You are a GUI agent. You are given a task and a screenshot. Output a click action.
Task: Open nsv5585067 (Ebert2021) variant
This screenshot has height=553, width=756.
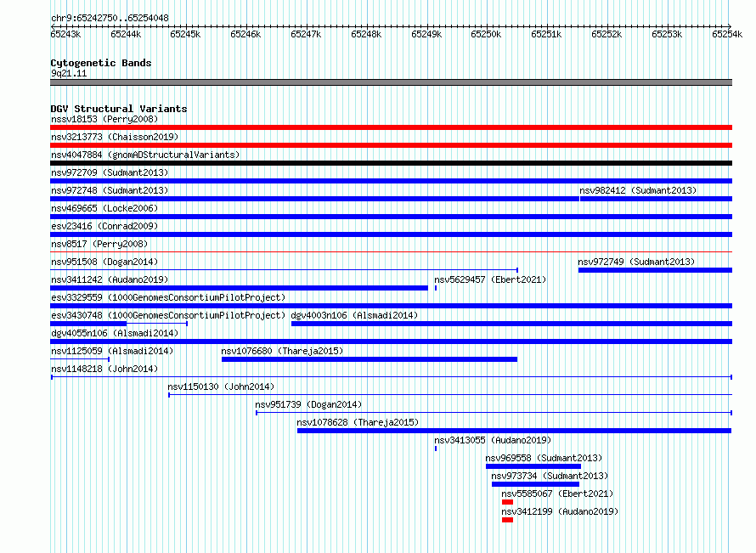click(x=557, y=494)
